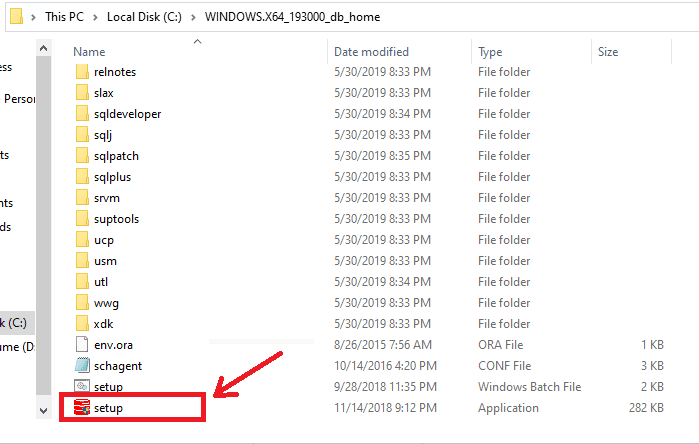Click the sqlplus folder icon

pyautogui.click(x=82, y=177)
